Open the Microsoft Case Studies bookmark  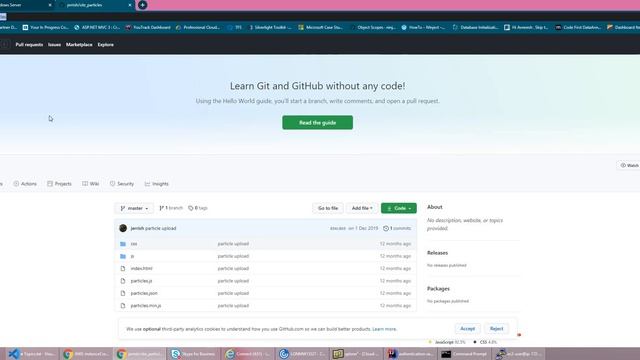coord(320,27)
